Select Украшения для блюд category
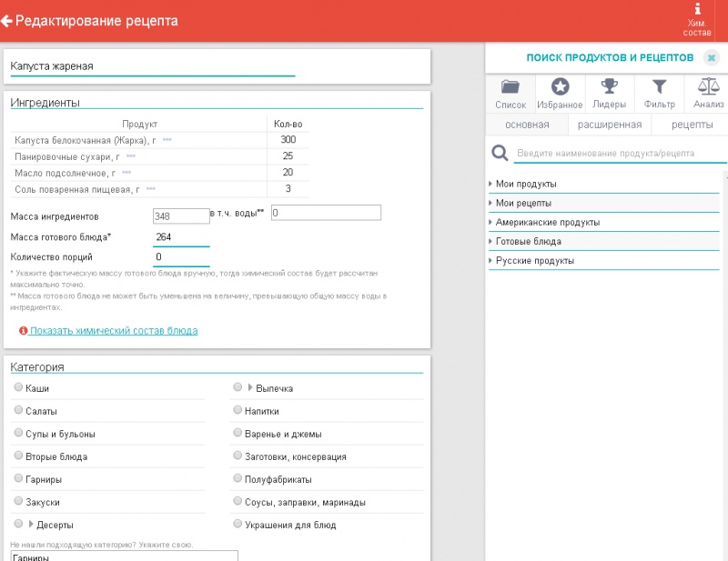728x561 pixels. coord(238,524)
